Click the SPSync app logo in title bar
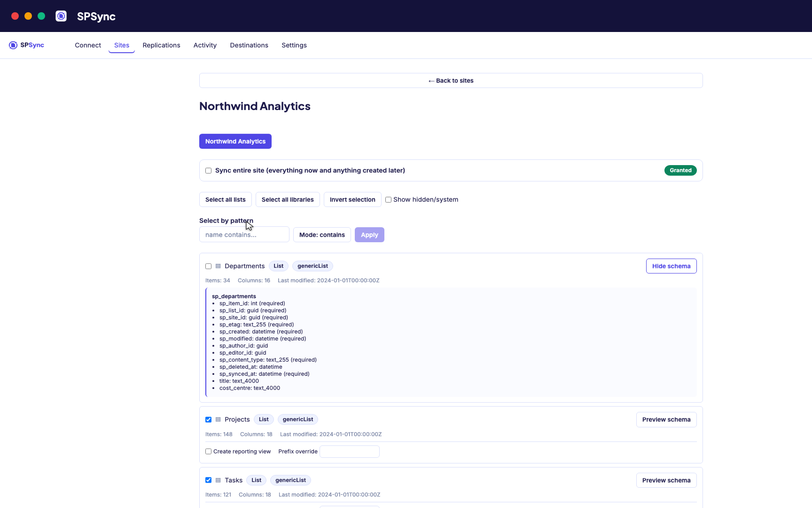Image resolution: width=812 pixels, height=508 pixels. (x=61, y=16)
